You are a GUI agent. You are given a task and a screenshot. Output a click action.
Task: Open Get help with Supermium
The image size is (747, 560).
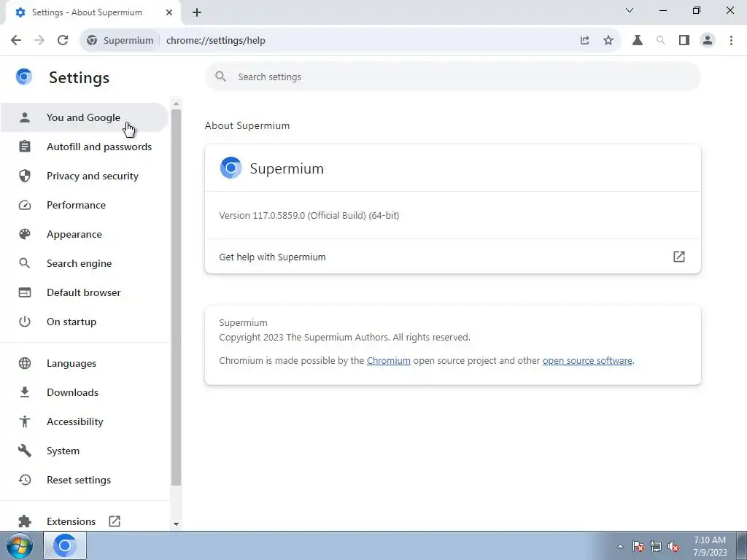tap(452, 257)
